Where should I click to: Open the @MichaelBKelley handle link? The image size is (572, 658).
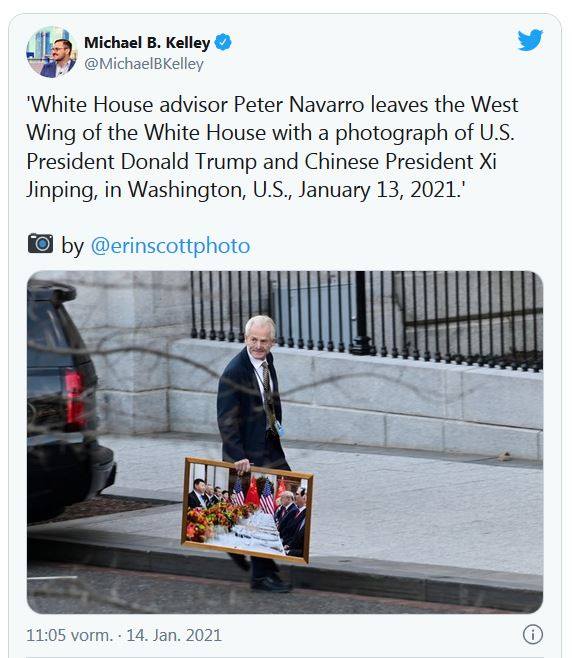click(144, 64)
